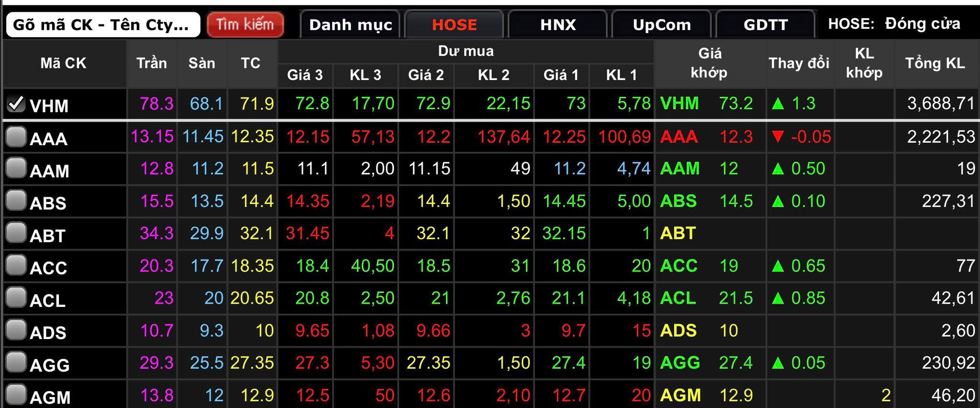
Task: Open the UpCom tab
Action: coord(662,24)
